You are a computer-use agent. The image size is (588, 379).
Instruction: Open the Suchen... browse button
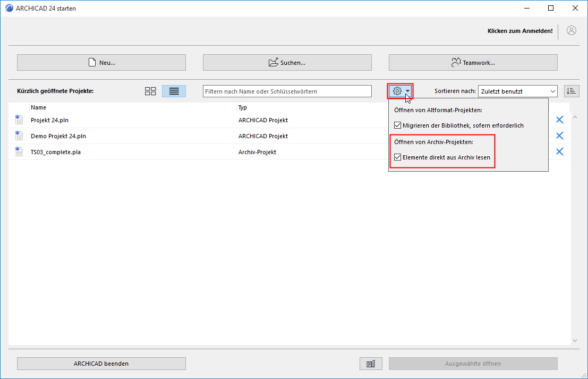[287, 63]
